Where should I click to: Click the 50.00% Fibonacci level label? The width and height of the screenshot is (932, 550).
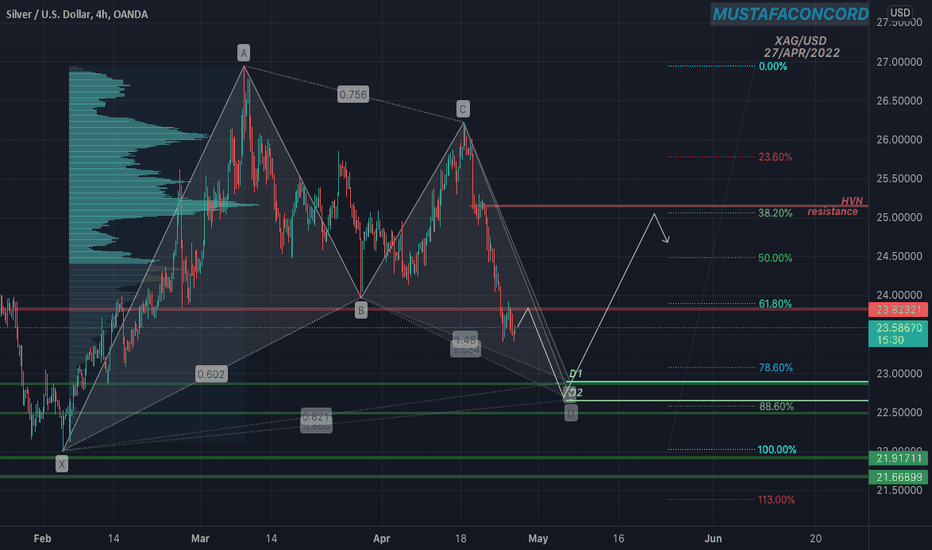coord(775,258)
